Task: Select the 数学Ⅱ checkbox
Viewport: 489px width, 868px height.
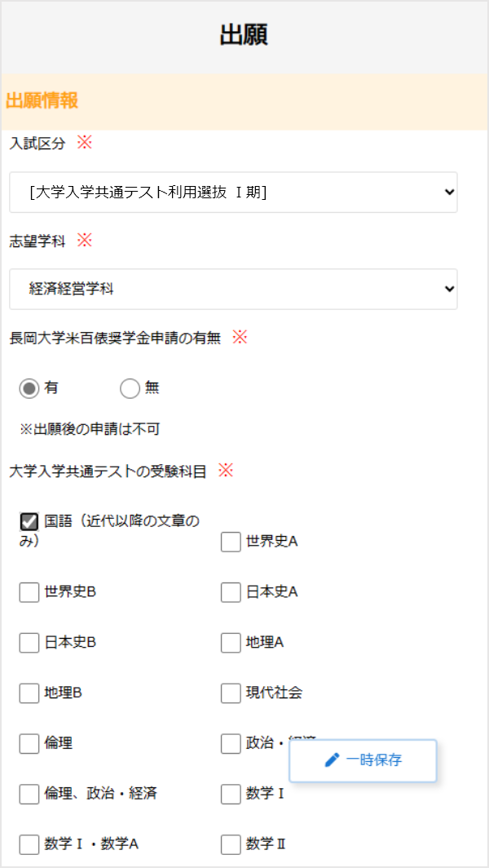Action: click(231, 844)
